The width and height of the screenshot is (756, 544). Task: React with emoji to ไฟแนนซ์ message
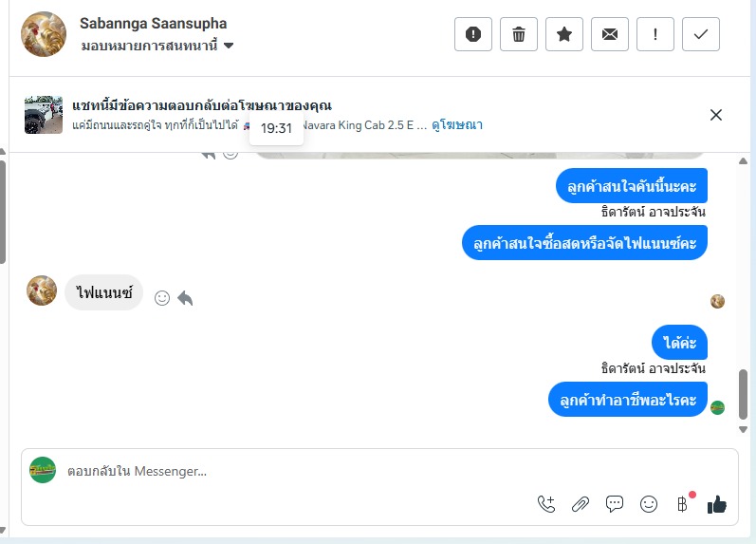point(162,298)
